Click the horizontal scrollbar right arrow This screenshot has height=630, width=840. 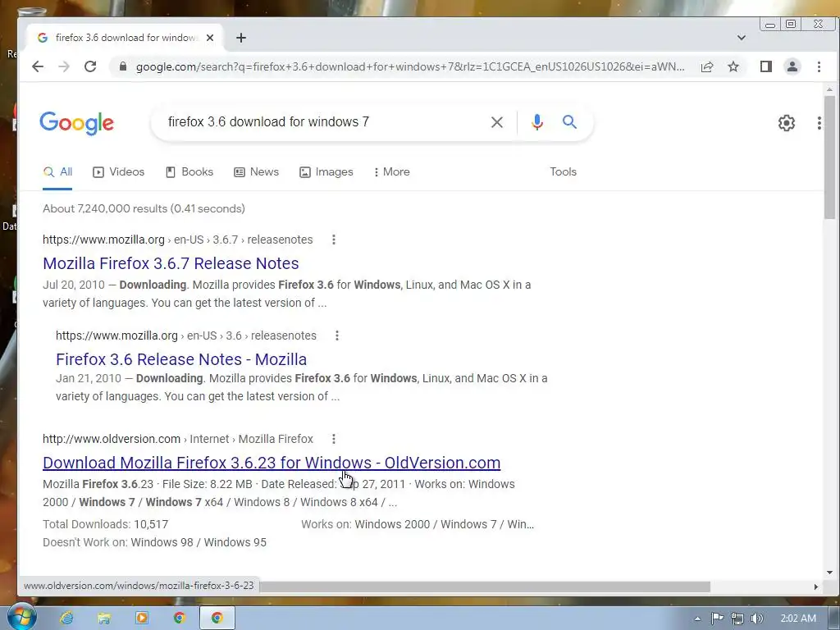[816, 587]
